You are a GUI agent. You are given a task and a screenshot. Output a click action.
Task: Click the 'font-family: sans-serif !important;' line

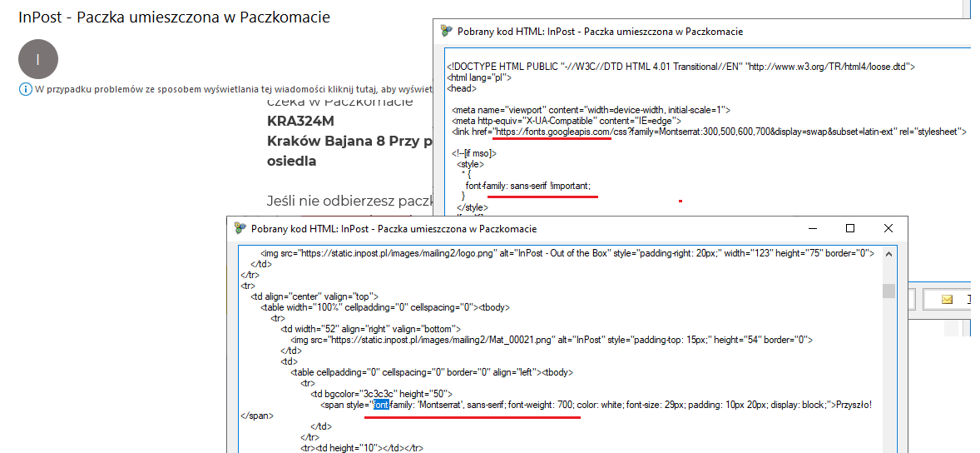pos(527,186)
